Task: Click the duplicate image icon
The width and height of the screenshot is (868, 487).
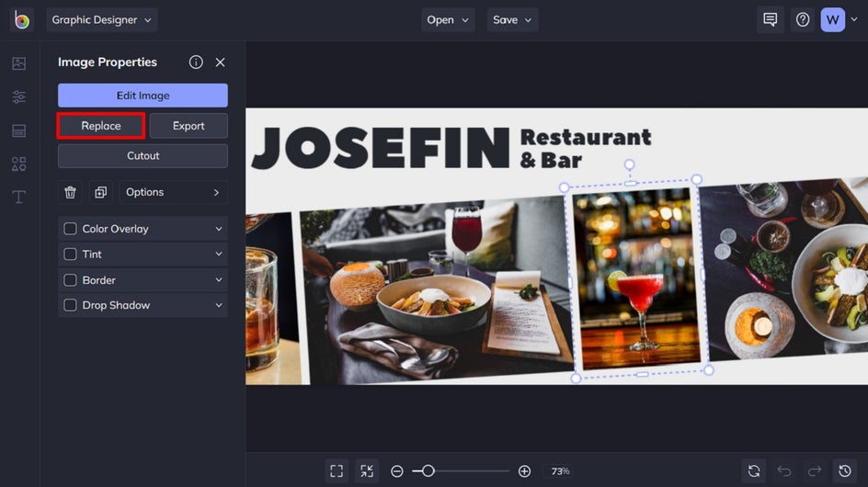Action: click(100, 192)
